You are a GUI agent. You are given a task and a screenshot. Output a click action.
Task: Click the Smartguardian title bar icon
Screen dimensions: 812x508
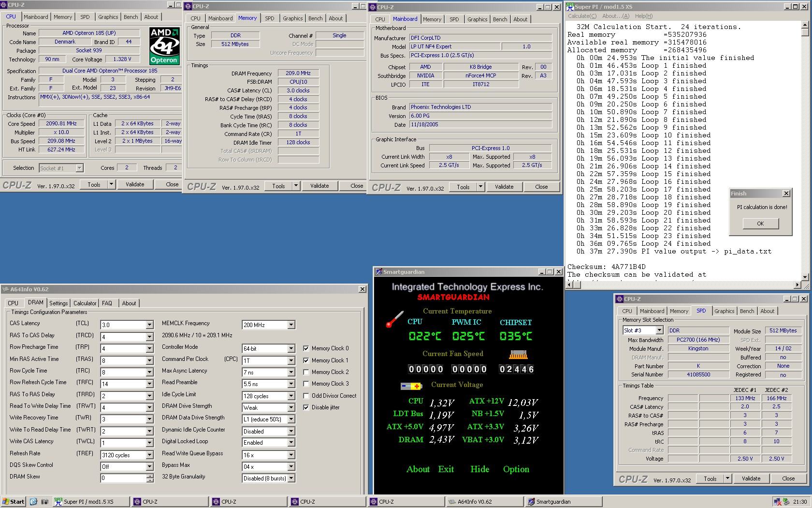(378, 272)
